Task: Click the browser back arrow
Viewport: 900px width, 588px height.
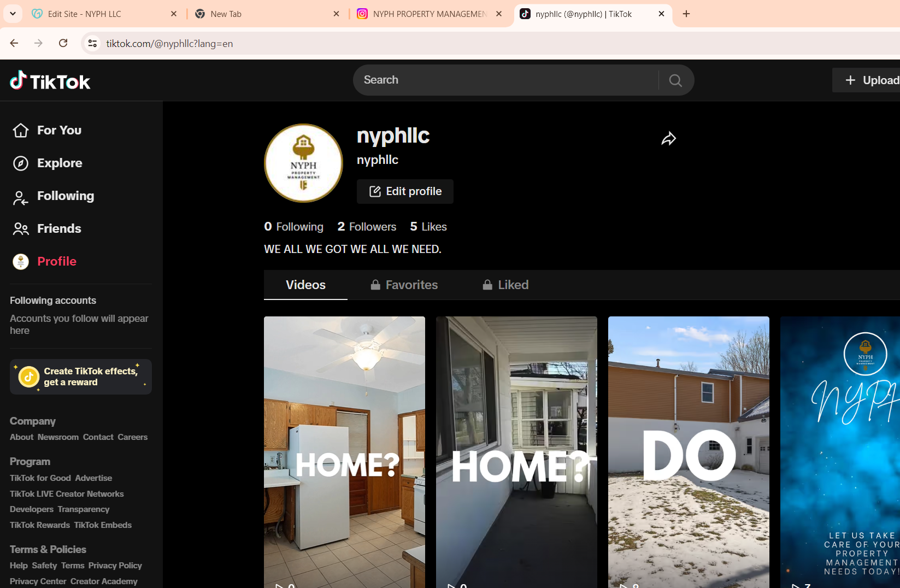Action: [14, 43]
